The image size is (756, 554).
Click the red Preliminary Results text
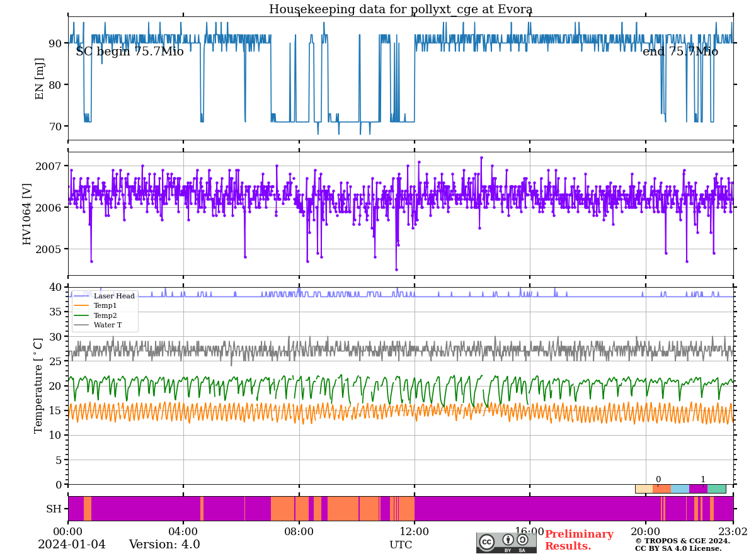click(578, 540)
